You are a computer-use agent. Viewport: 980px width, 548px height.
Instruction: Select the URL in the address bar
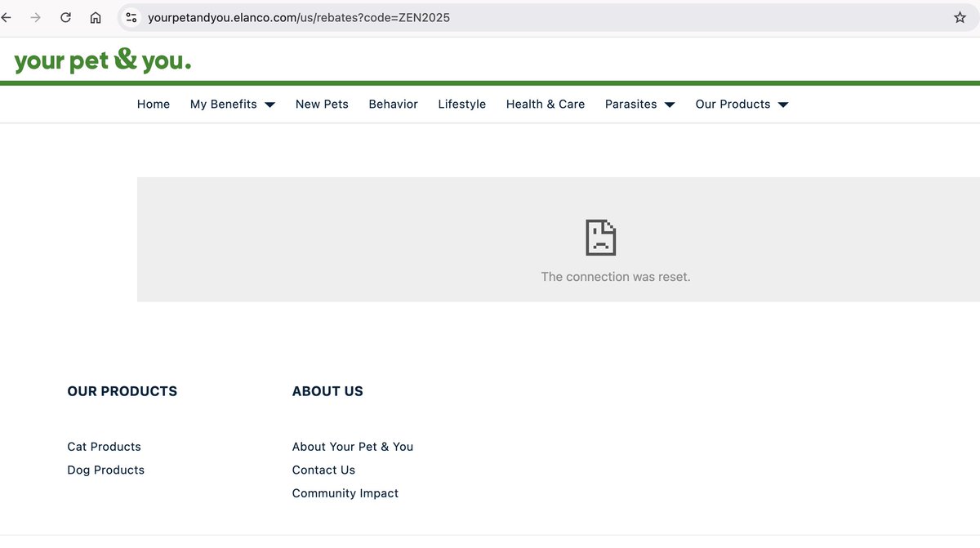[299, 17]
